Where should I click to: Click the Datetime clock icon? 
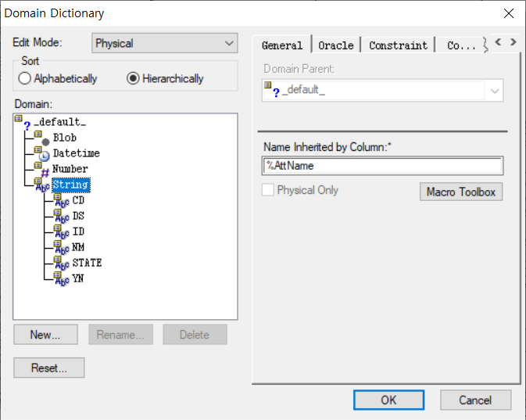pyautogui.click(x=42, y=154)
